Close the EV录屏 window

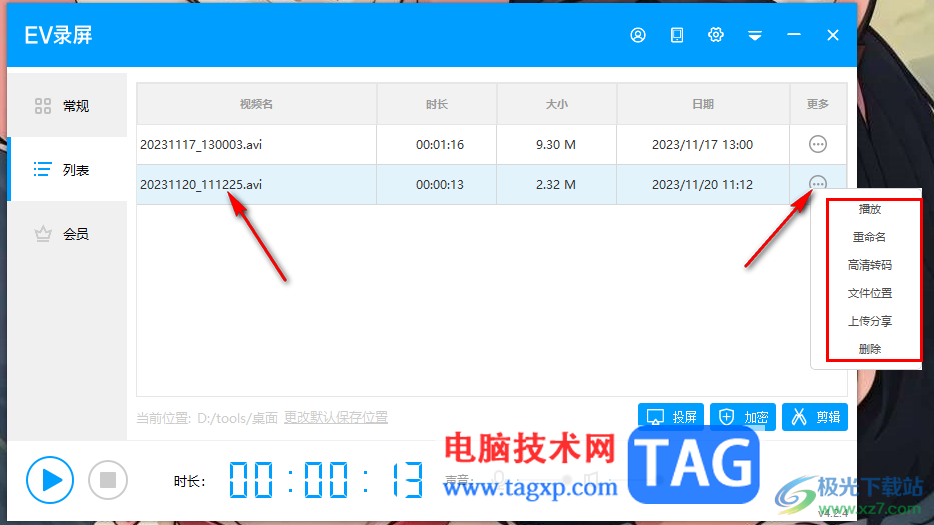[833, 35]
